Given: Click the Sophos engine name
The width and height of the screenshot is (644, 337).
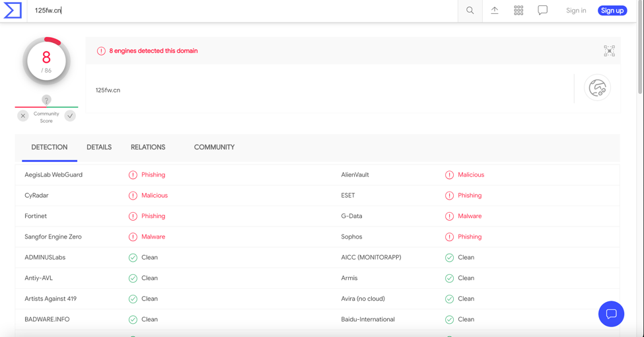Looking at the screenshot, I should coord(351,237).
